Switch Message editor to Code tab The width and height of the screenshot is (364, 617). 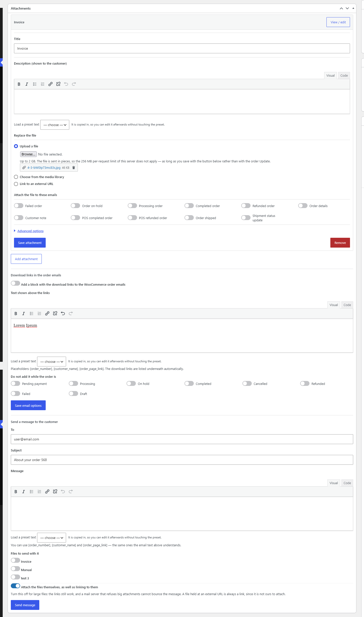click(x=347, y=483)
